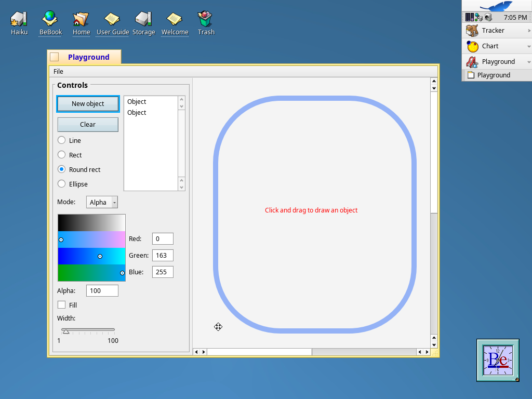This screenshot has height=399, width=532.
Task: Collapse the Playground expander arrow in Deskbar
Action: point(529,62)
